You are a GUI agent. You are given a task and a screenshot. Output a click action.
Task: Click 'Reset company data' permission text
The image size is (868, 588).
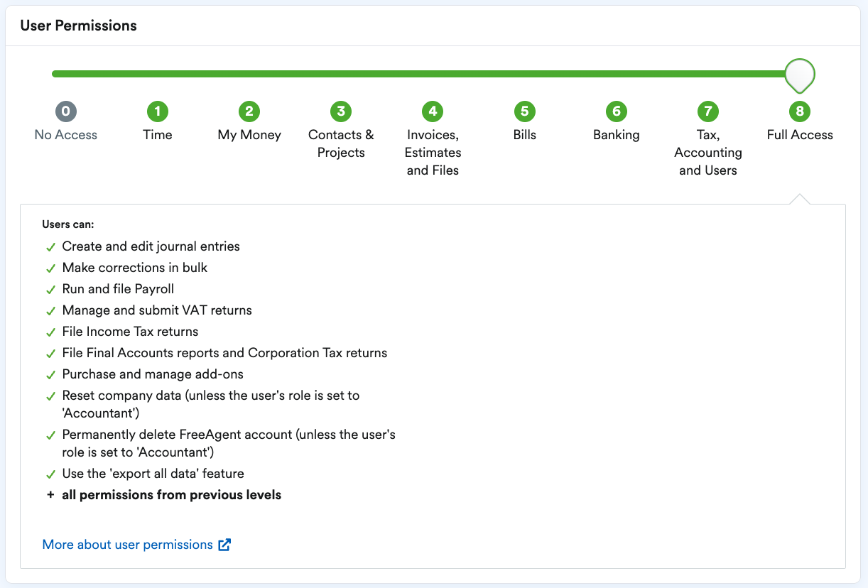click(211, 404)
